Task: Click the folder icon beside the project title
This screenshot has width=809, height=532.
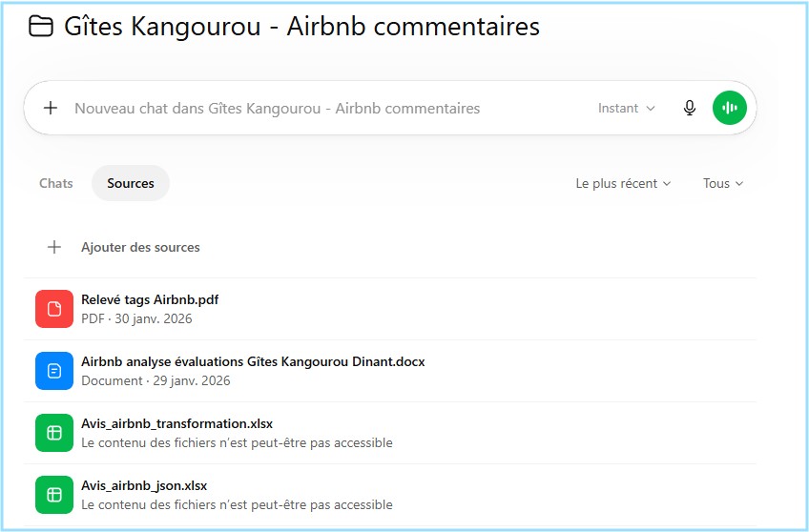Action: (40, 27)
